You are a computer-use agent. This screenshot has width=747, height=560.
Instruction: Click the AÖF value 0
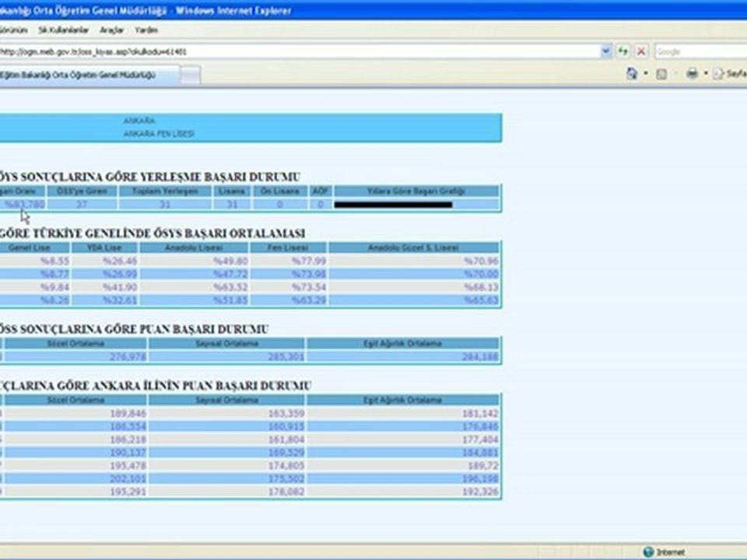(321, 205)
